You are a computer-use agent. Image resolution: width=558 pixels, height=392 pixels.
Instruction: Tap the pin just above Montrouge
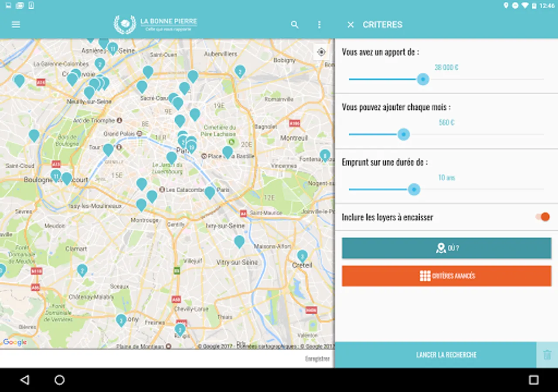click(x=141, y=205)
